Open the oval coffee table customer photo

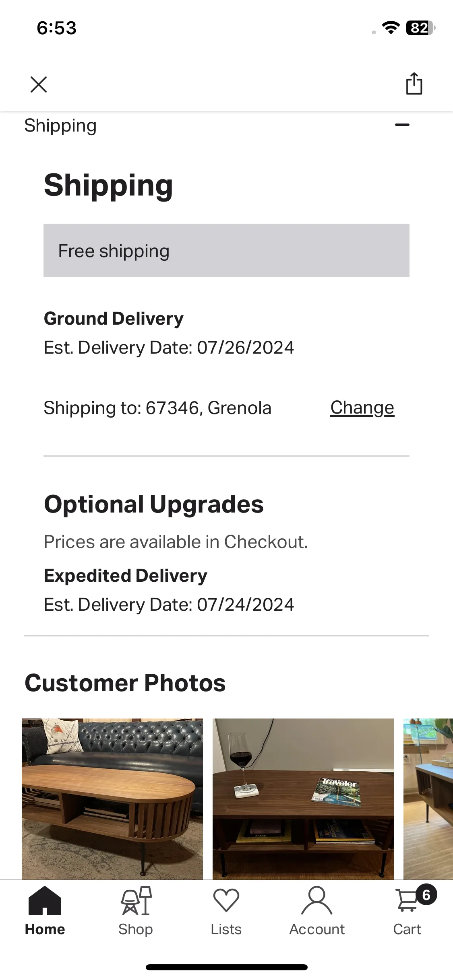coord(112,799)
